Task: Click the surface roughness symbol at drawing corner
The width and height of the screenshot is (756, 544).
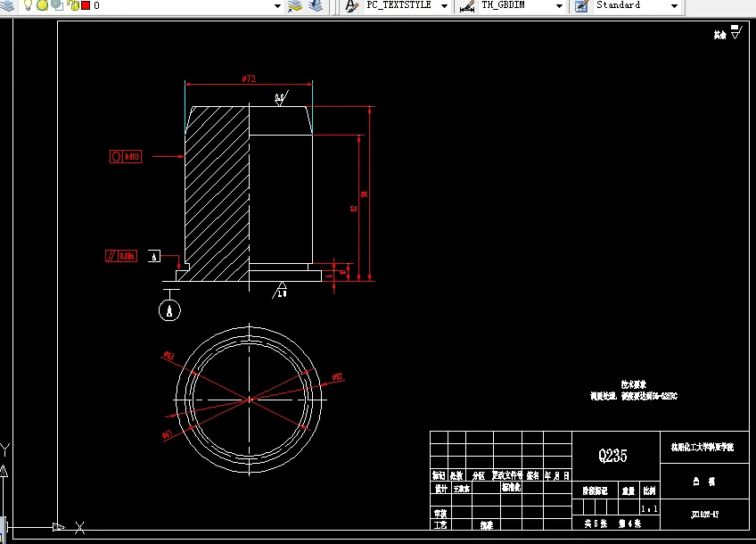Action: pos(736,32)
